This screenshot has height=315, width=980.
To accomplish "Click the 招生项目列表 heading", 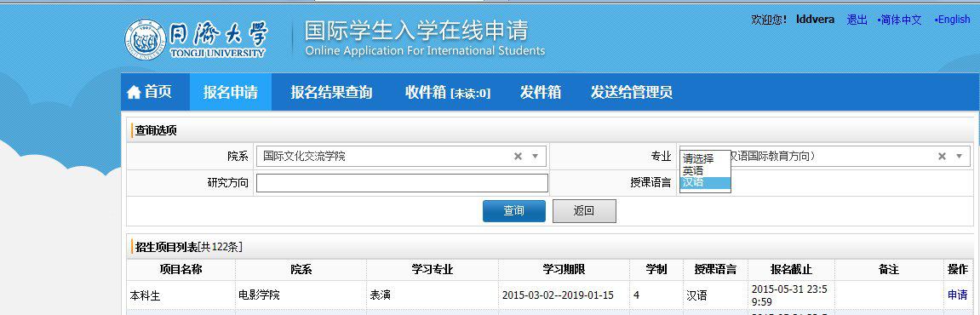I will point(166,247).
